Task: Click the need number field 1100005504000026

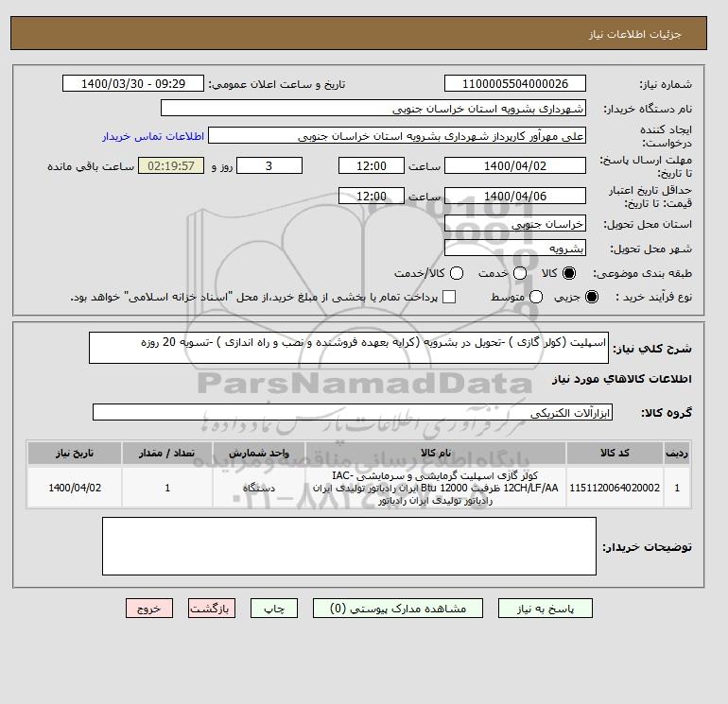Action: [x=515, y=83]
